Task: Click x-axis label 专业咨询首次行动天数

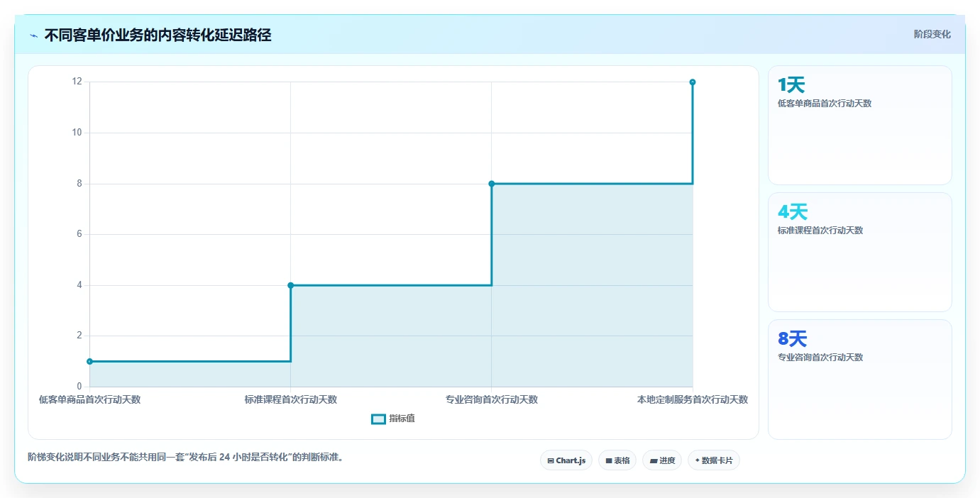Action: click(491, 399)
